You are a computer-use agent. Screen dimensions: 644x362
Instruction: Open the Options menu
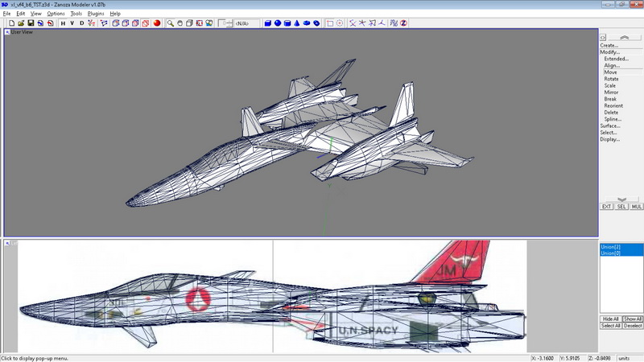[x=56, y=14]
